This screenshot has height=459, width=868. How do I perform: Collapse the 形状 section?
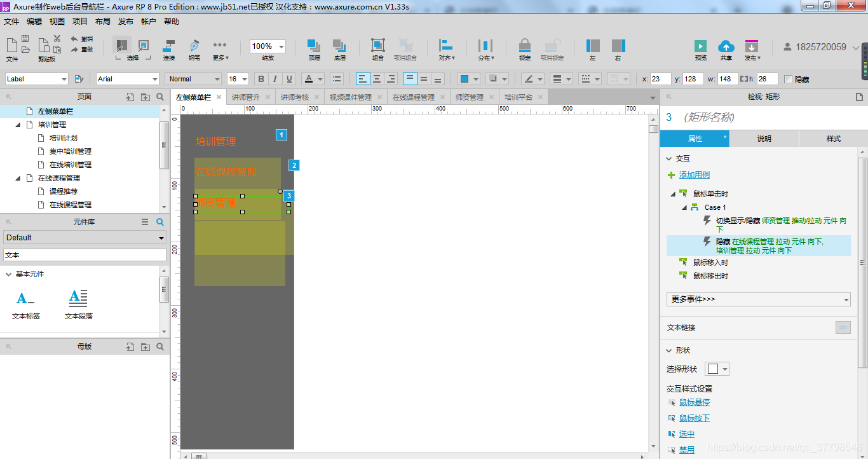tap(669, 350)
